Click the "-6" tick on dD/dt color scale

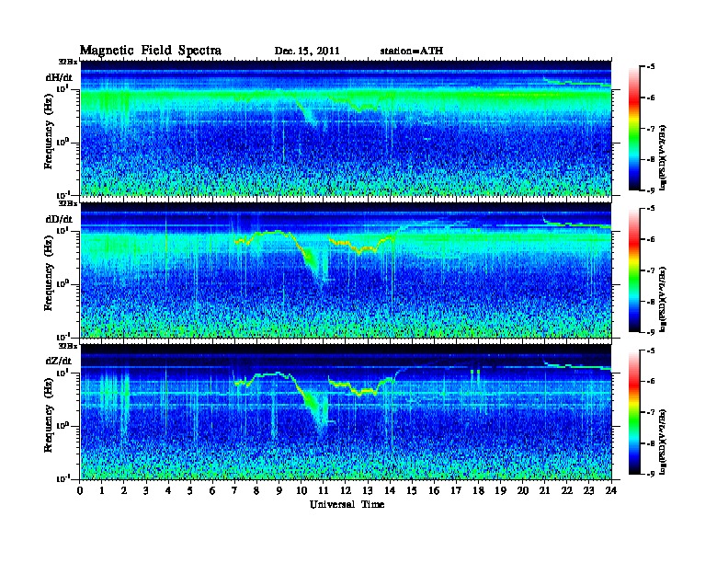(x=651, y=239)
